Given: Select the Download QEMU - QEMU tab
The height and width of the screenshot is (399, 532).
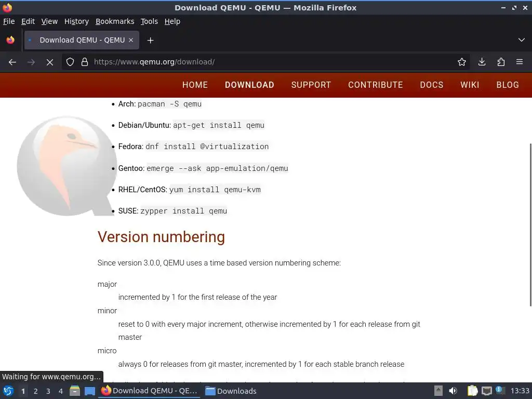Looking at the screenshot, I should 82,40.
